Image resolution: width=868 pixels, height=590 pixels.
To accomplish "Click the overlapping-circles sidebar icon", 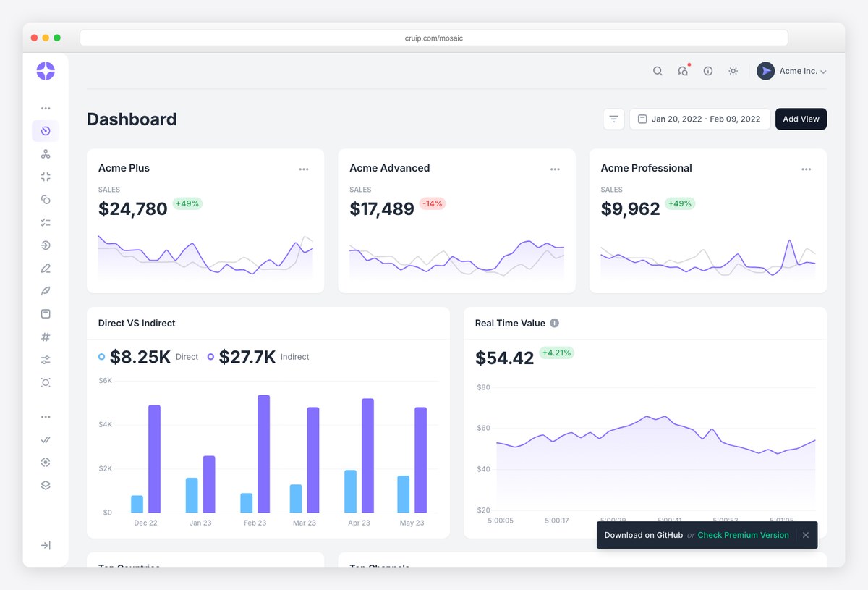I will click(x=46, y=200).
